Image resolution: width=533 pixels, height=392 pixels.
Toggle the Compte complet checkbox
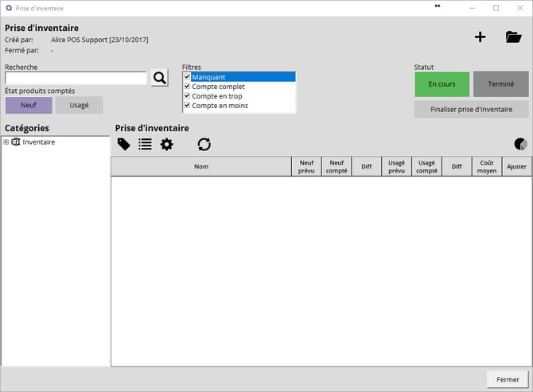click(x=187, y=87)
